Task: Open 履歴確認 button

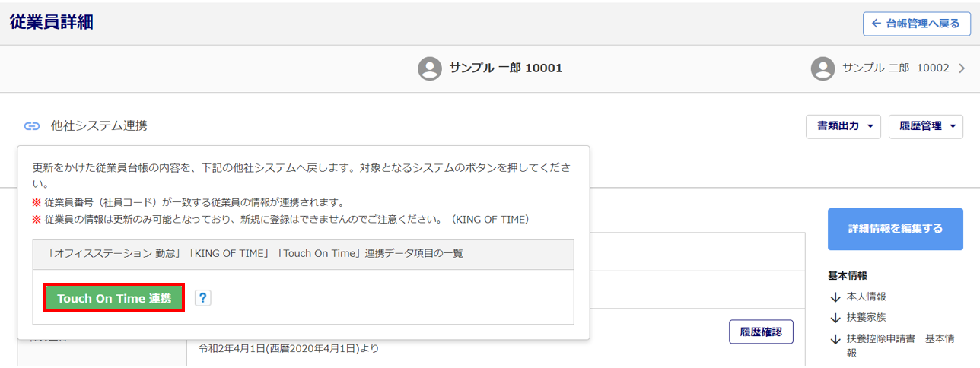Action: pos(761,332)
